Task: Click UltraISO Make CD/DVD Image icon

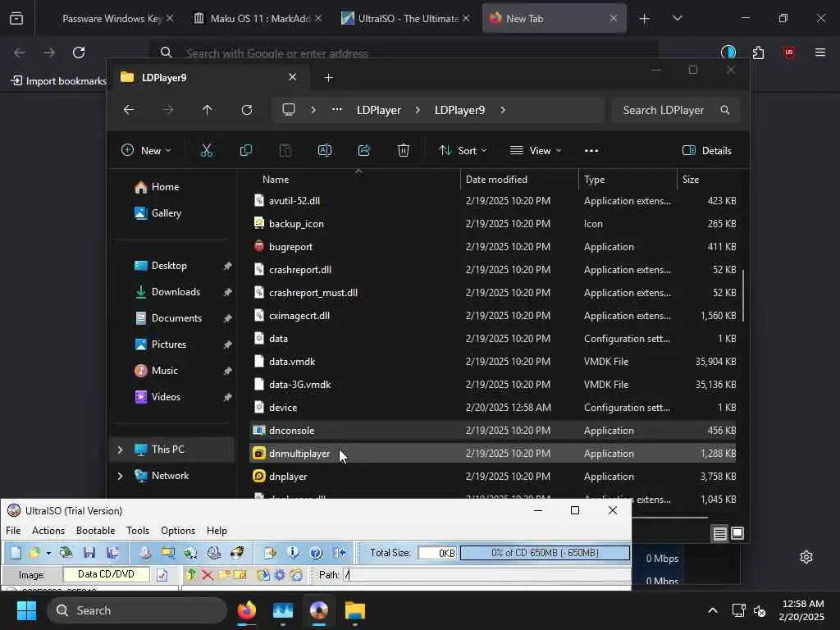Action: [145, 552]
